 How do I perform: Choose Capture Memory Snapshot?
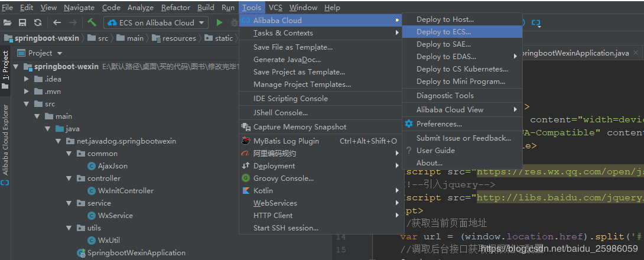(300, 127)
